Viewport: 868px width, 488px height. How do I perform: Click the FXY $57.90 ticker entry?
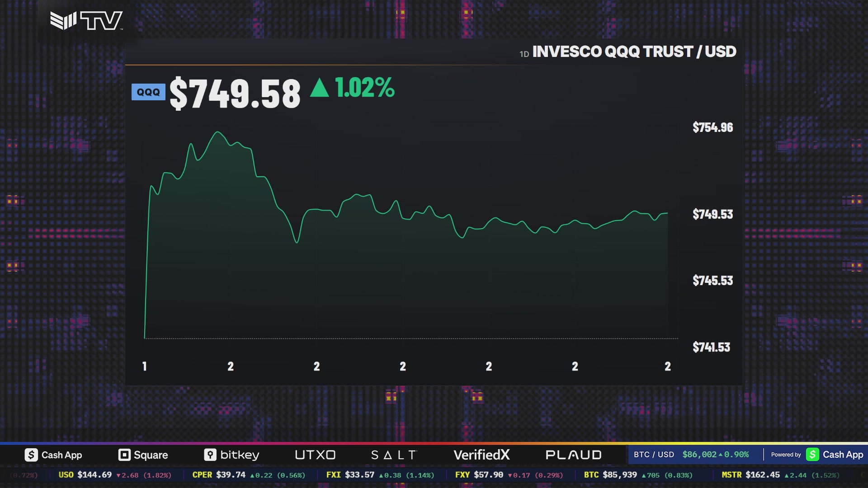click(509, 475)
